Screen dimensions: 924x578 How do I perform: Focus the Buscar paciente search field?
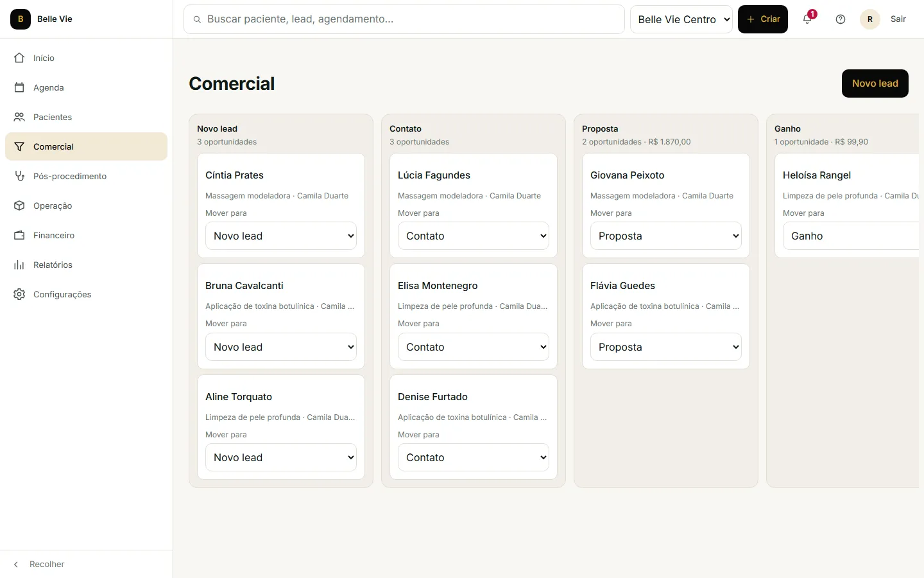coord(404,19)
